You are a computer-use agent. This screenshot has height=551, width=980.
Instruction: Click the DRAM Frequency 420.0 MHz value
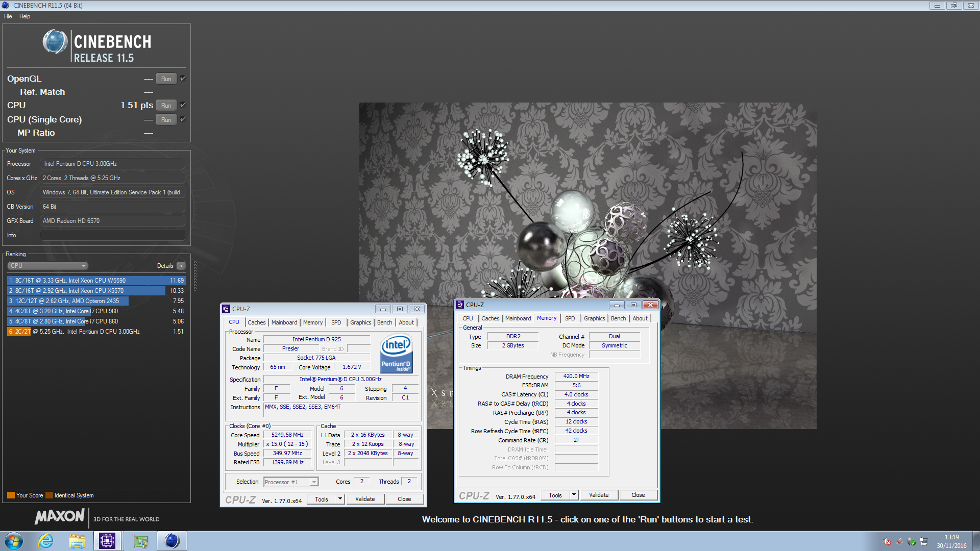(576, 377)
